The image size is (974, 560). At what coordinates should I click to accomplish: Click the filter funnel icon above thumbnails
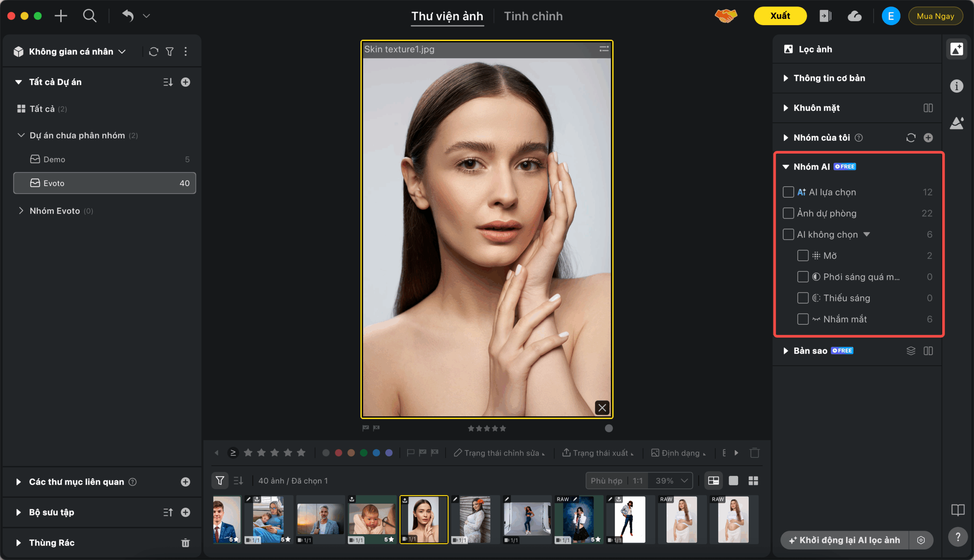coord(220,481)
